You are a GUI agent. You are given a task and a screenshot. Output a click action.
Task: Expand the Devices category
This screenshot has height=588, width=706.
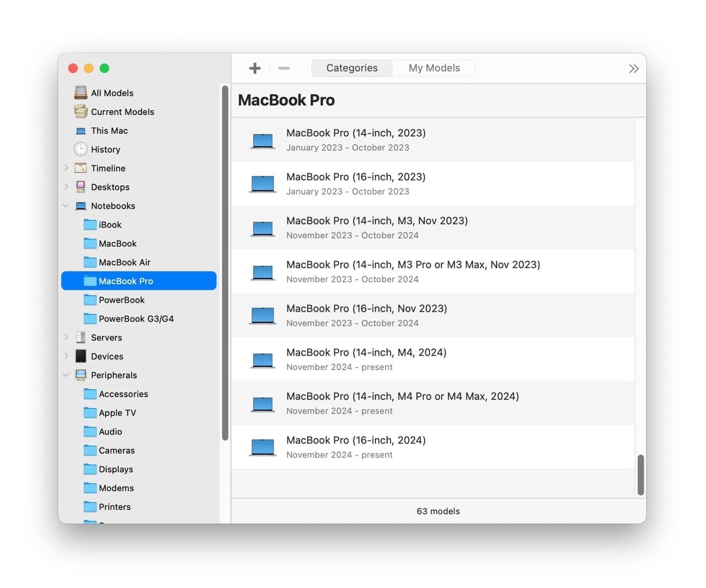click(x=66, y=356)
